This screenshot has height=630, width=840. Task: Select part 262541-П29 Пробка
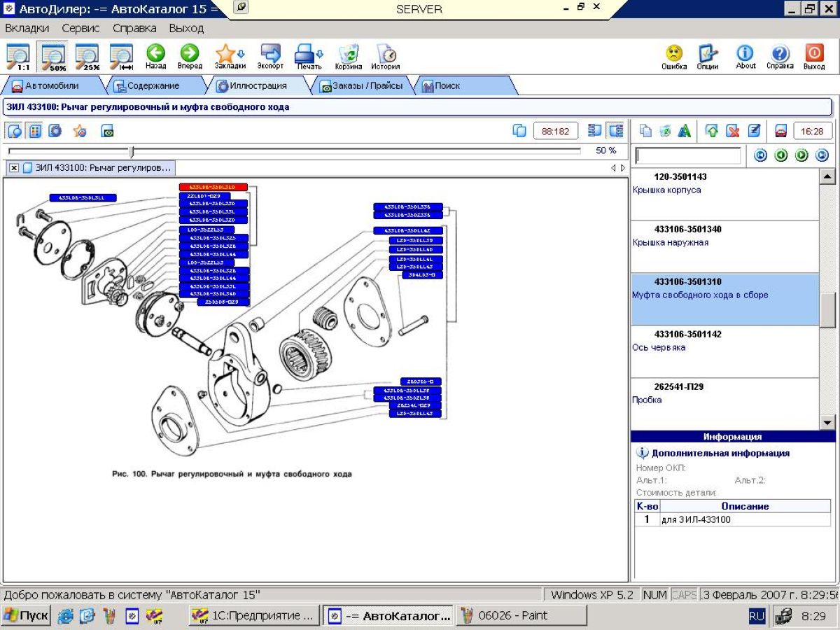click(x=724, y=404)
